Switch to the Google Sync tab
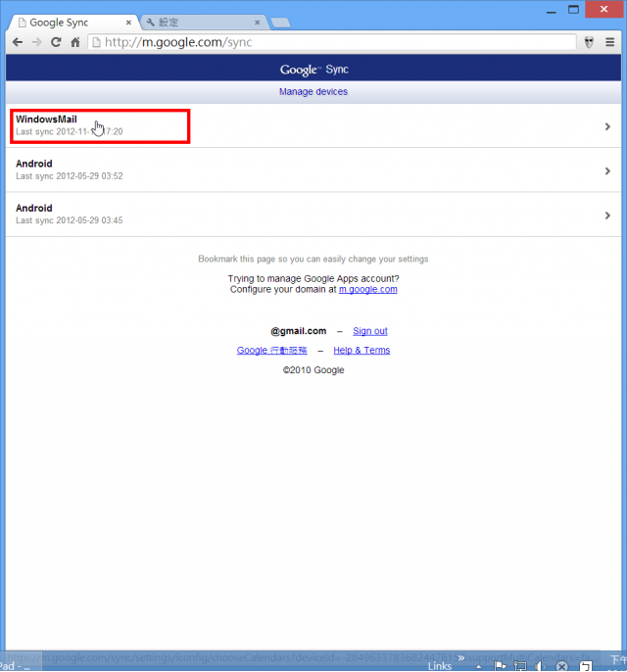627x672 pixels. pyautogui.click(x=72, y=23)
